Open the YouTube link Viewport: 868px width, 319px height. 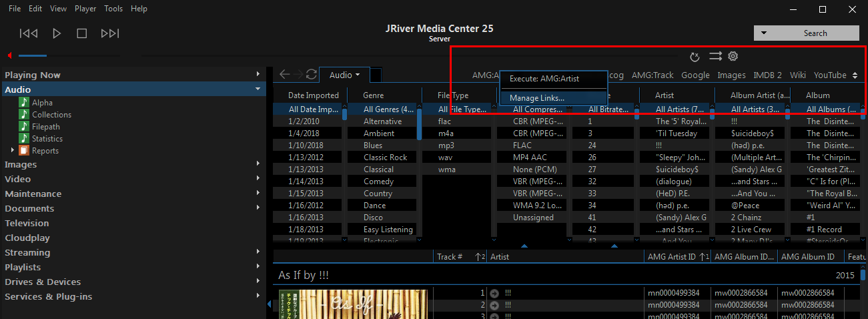[x=830, y=75]
